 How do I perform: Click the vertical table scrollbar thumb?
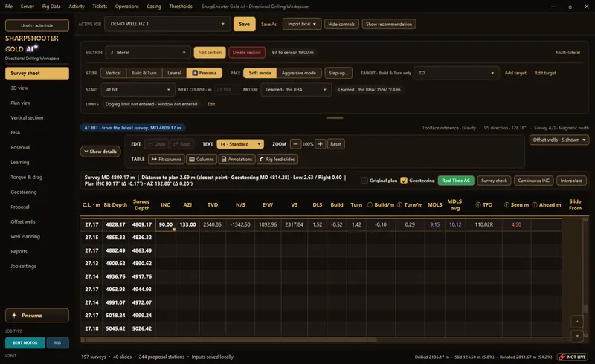pyautogui.click(x=585, y=308)
